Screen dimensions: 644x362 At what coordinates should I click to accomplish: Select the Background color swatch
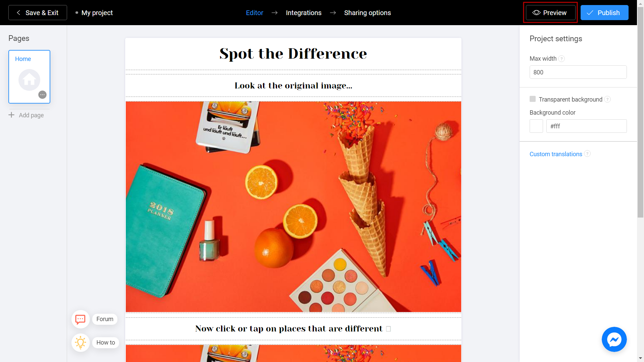click(536, 126)
